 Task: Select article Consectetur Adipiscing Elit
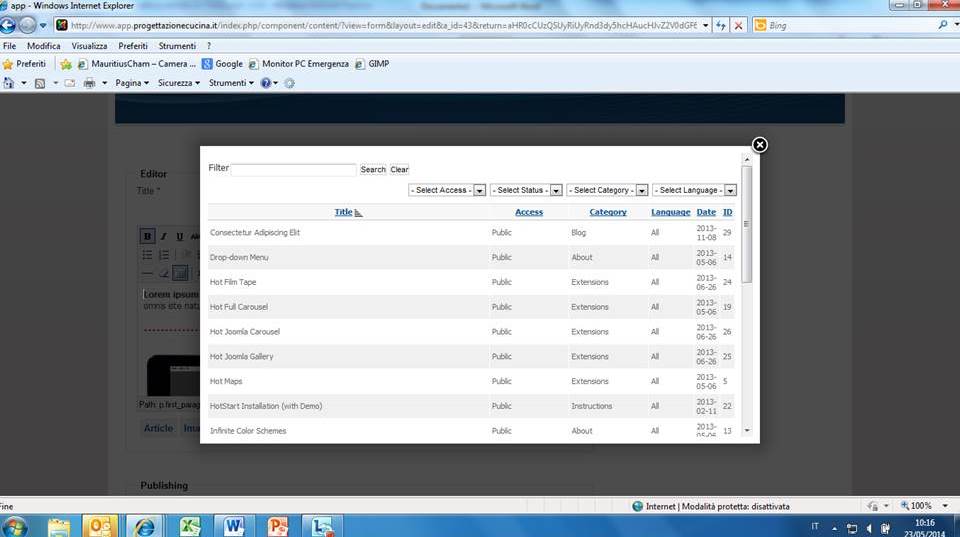pos(255,233)
